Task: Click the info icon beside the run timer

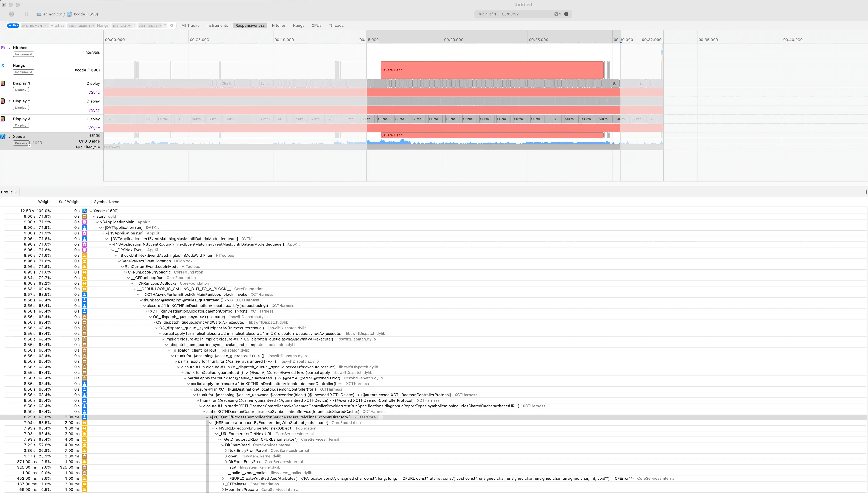Action: (566, 14)
